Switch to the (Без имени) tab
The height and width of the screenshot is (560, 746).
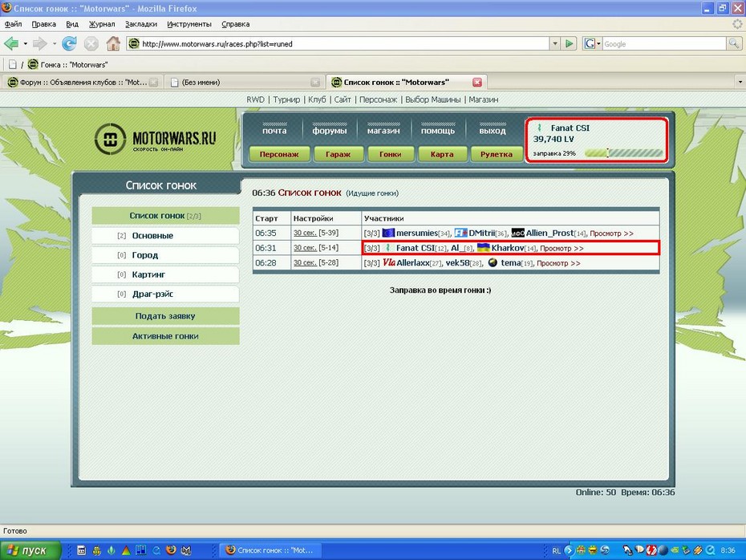click(x=245, y=83)
